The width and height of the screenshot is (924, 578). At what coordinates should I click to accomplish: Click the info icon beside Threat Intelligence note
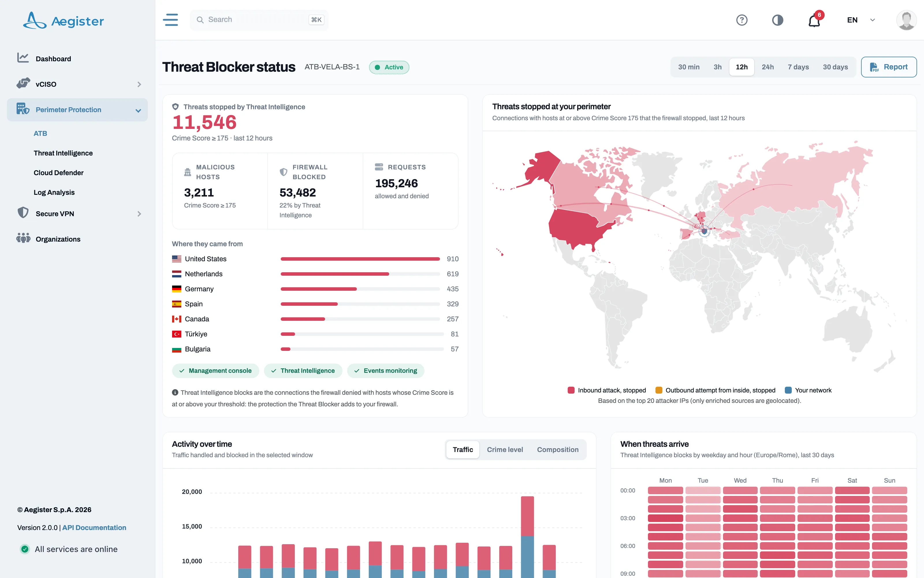[x=175, y=392]
